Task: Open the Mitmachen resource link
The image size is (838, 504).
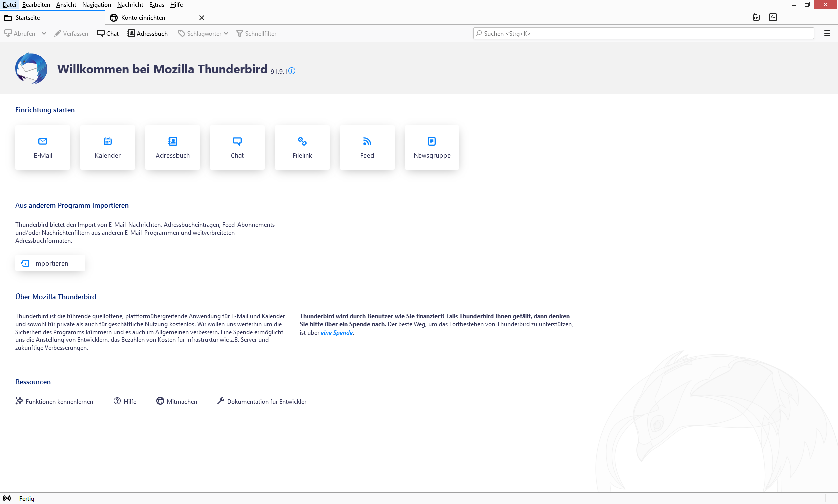Action: point(177,401)
